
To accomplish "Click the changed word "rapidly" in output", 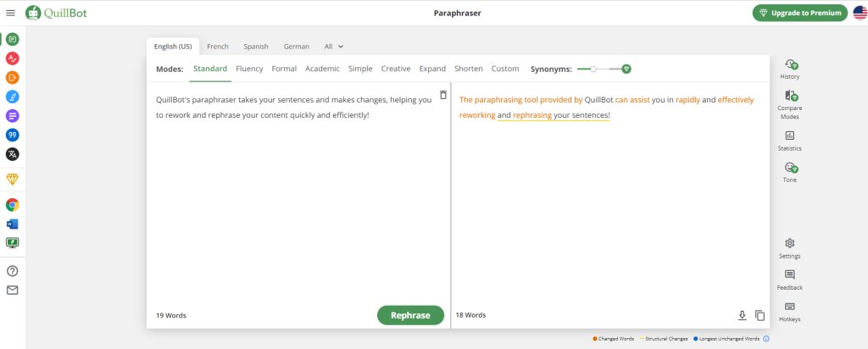I will [x=687, y=100].
